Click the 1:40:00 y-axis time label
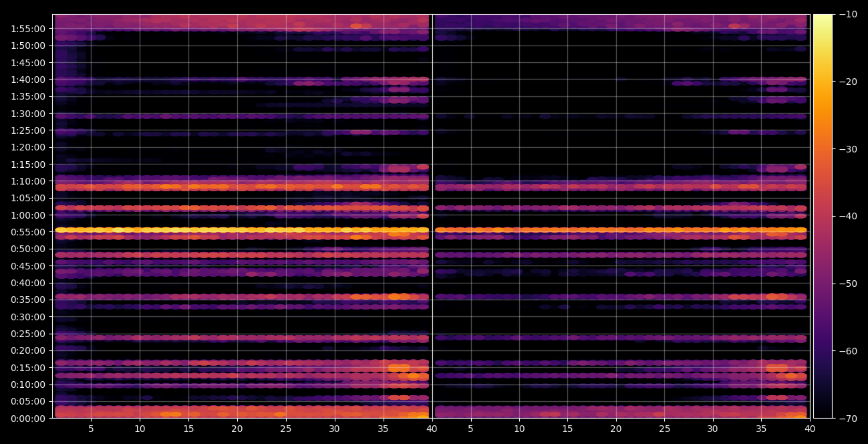 coord(28,80)
